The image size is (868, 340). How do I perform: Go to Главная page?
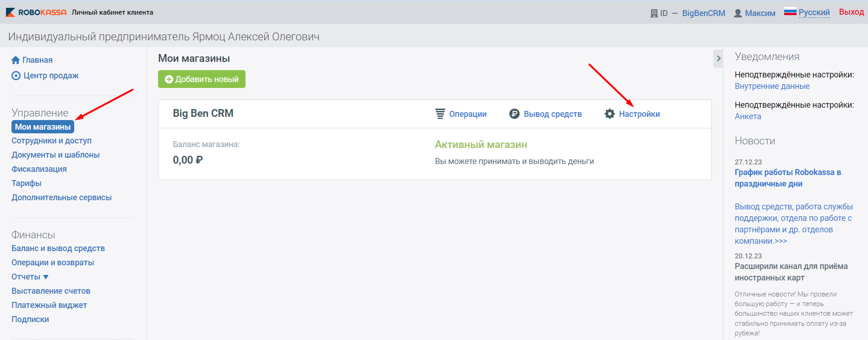38,60
